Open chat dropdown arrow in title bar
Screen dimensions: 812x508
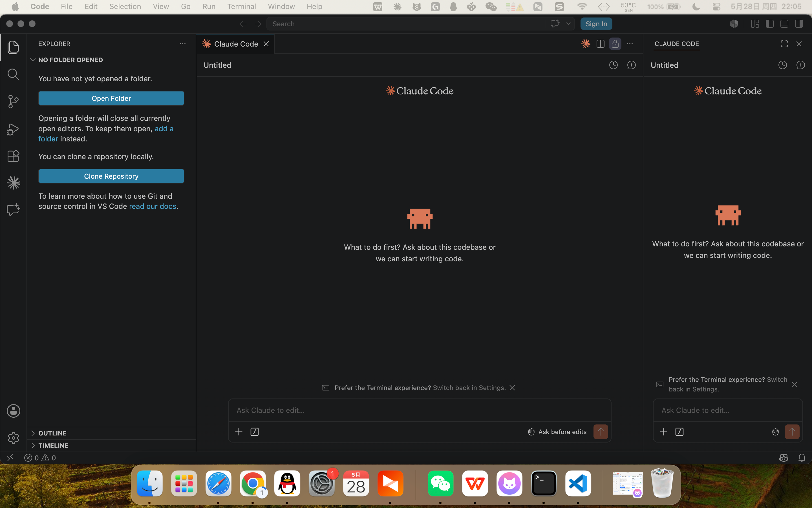pos(568,24)
